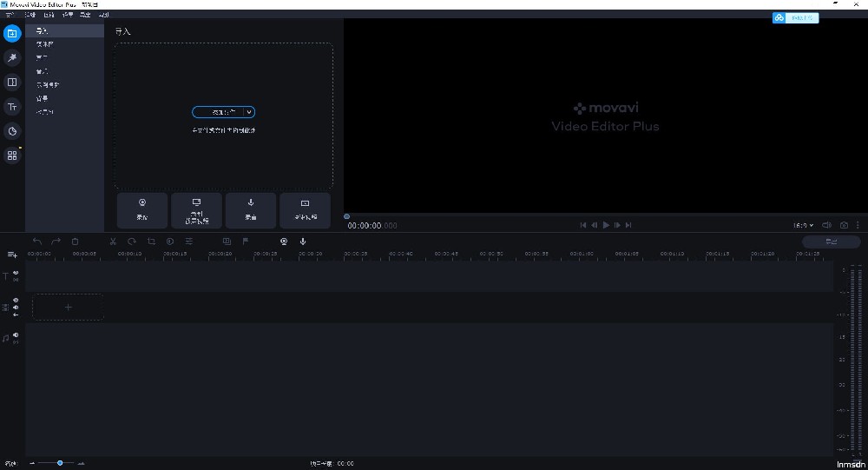Viewport: 868px width, 470px height.
Task: Add a marker with the flag icon
Action: coord(246,242)
